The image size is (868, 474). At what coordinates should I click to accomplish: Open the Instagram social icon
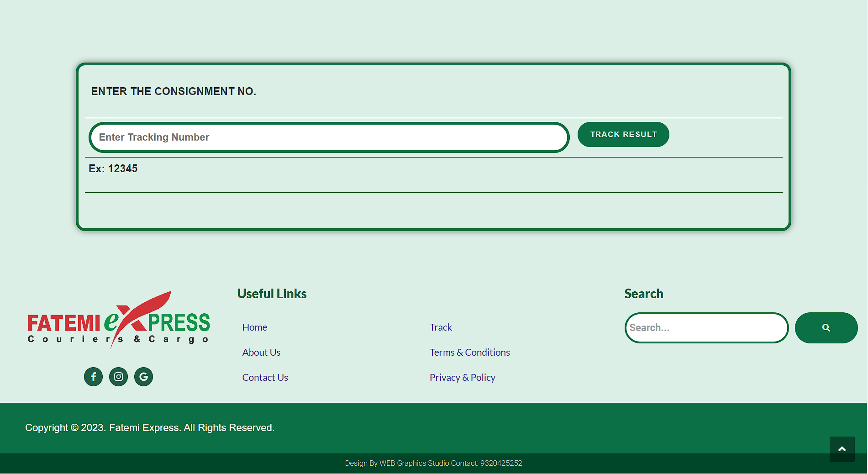118,377
